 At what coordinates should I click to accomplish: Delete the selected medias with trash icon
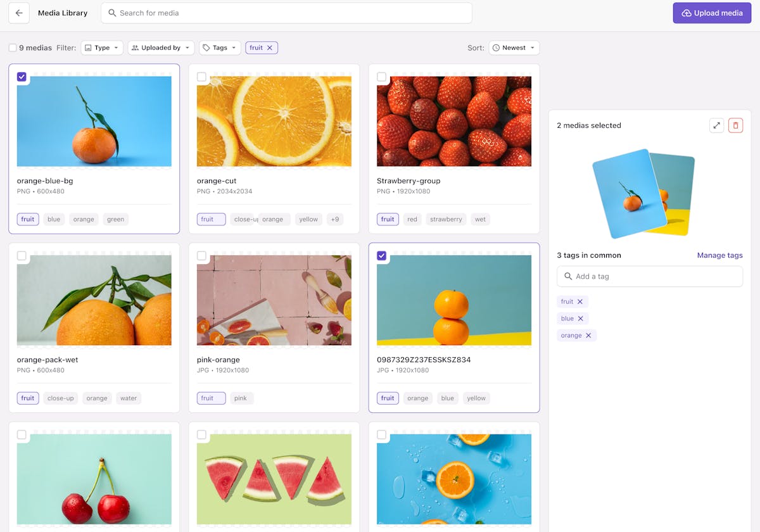click(x=735, y=125)
